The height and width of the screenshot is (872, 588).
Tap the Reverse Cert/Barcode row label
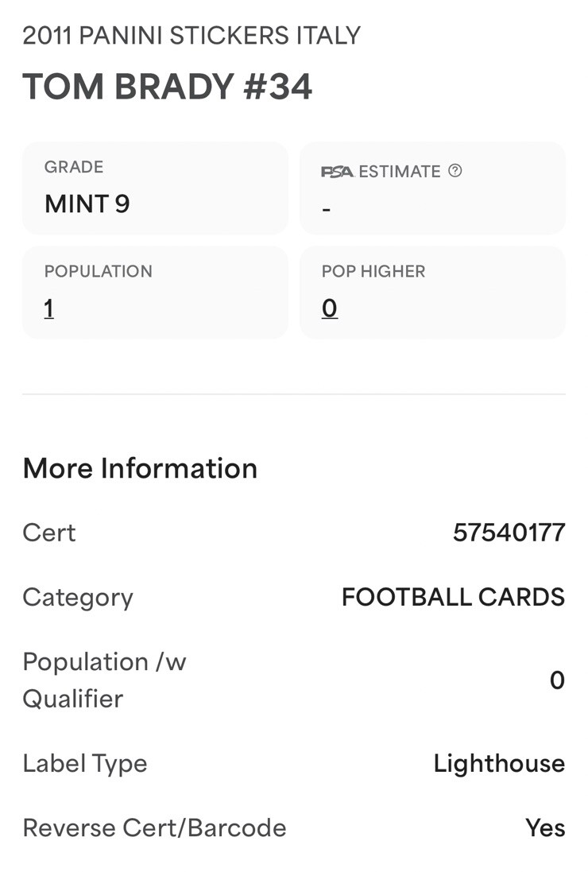[154, 828]
